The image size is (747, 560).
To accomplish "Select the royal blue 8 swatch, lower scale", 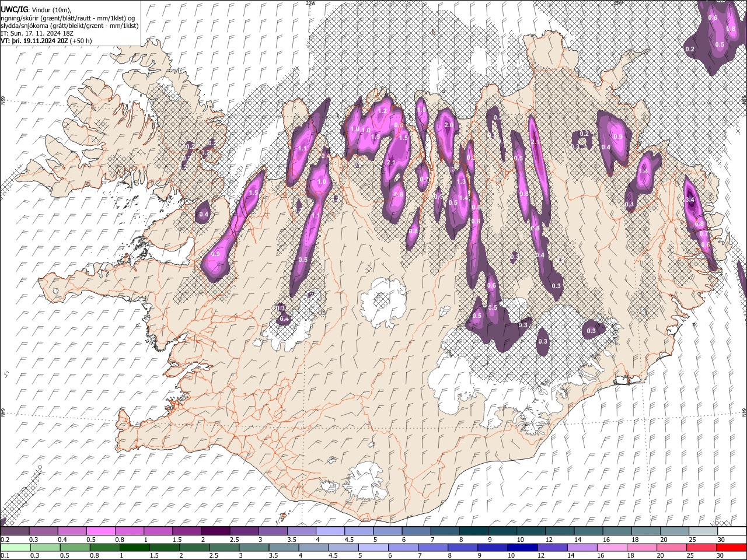I will (462, 547).
